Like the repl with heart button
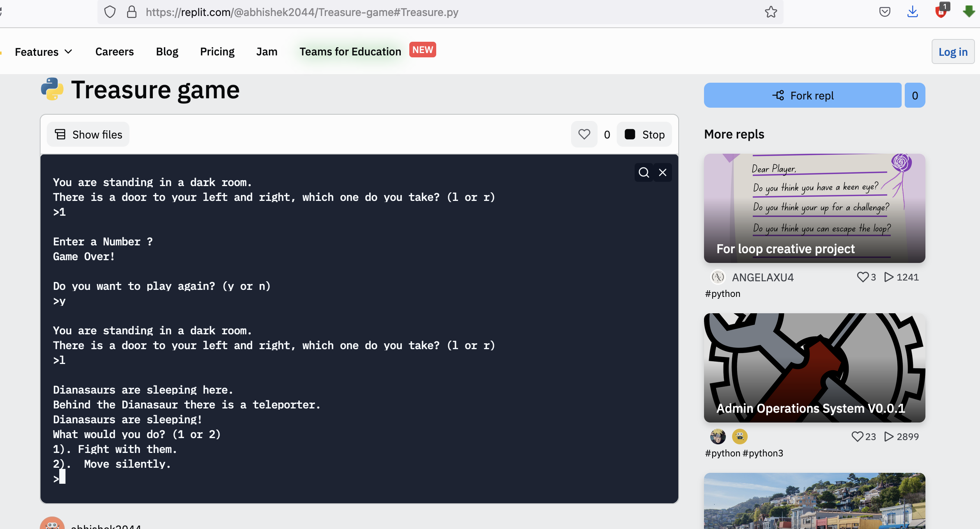The height and width of the screenshot is (529, 980). click(x=584, y=135)
